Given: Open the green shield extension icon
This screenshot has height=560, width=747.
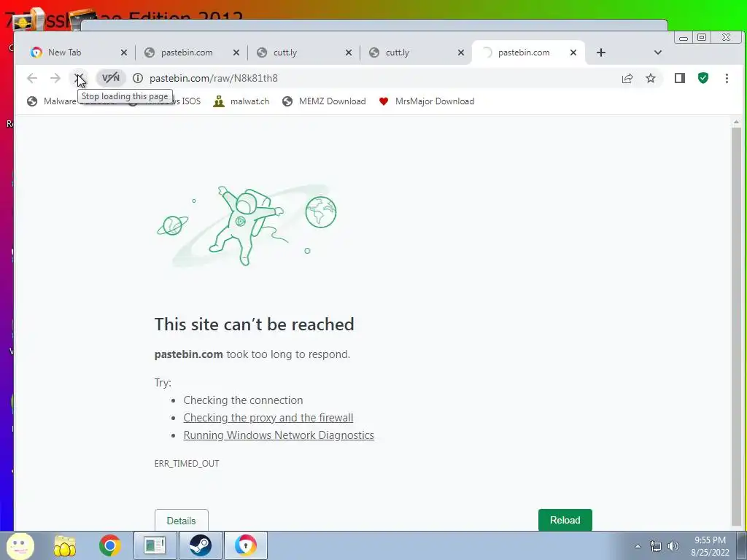Looking at the screenshot, I should pos(703,78).
